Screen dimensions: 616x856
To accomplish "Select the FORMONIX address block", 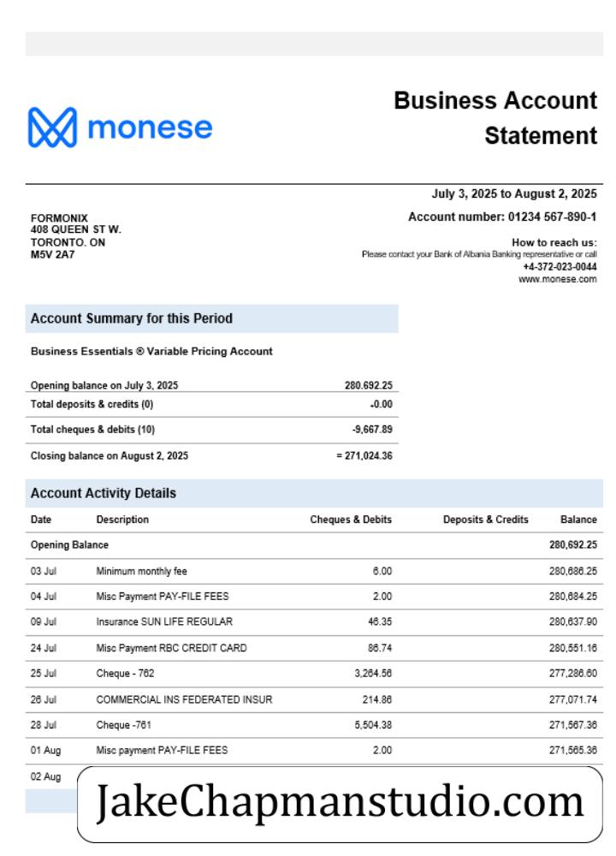I will (x=76, y=236).
